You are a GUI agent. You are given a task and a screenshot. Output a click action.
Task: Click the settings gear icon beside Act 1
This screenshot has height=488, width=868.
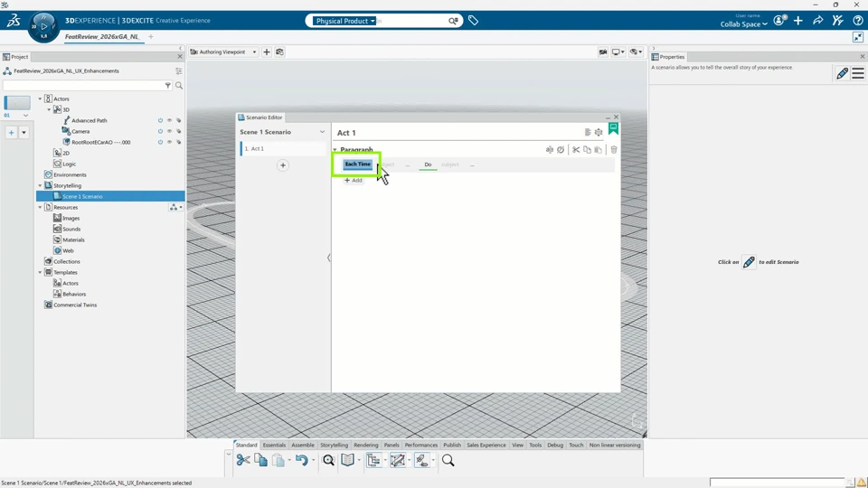click(x=599, y=132)
